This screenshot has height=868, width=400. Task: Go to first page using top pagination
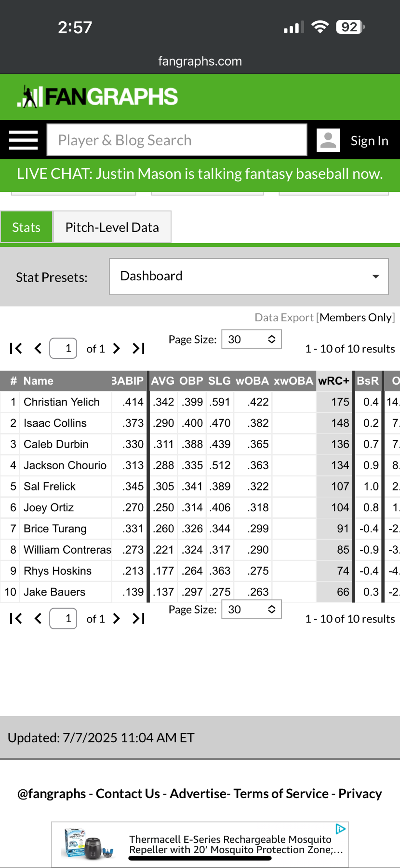[x=16, y=349]
